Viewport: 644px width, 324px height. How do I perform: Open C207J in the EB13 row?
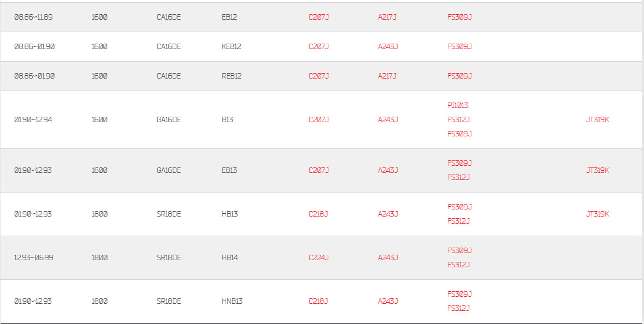(318, 171)
